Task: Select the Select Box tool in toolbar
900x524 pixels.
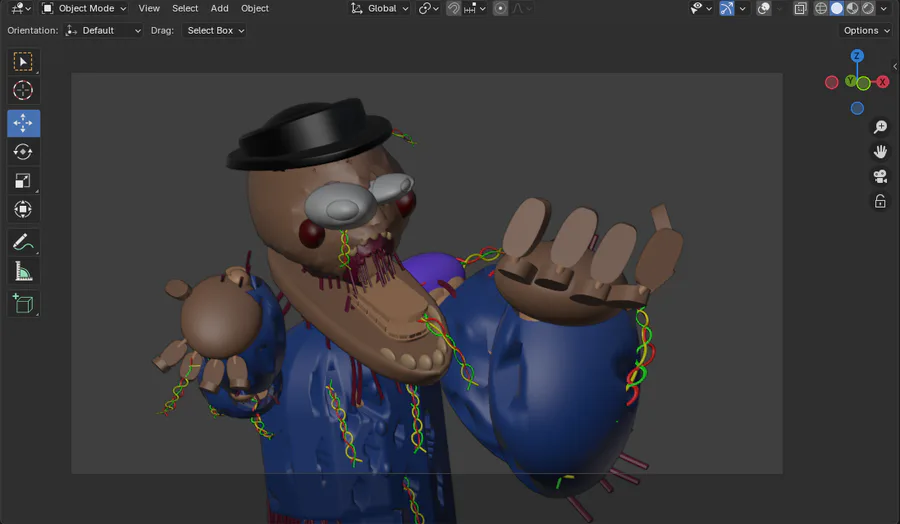Action: [x=23, y=61]
